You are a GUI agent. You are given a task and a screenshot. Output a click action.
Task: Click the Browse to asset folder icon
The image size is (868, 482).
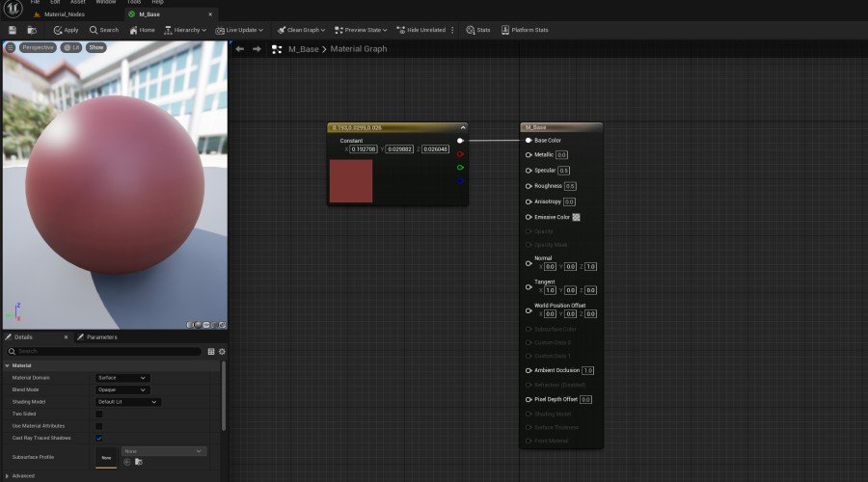[x=32, y=30]
